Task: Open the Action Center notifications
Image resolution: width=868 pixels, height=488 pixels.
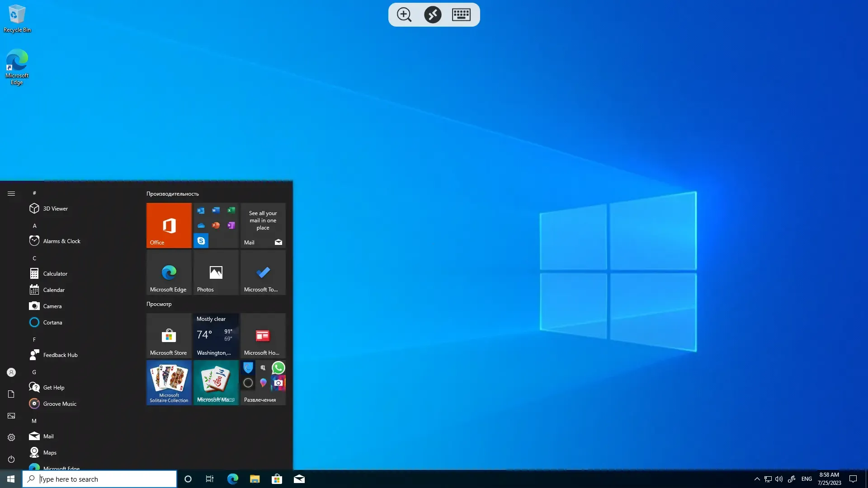Action: point(853,479)
